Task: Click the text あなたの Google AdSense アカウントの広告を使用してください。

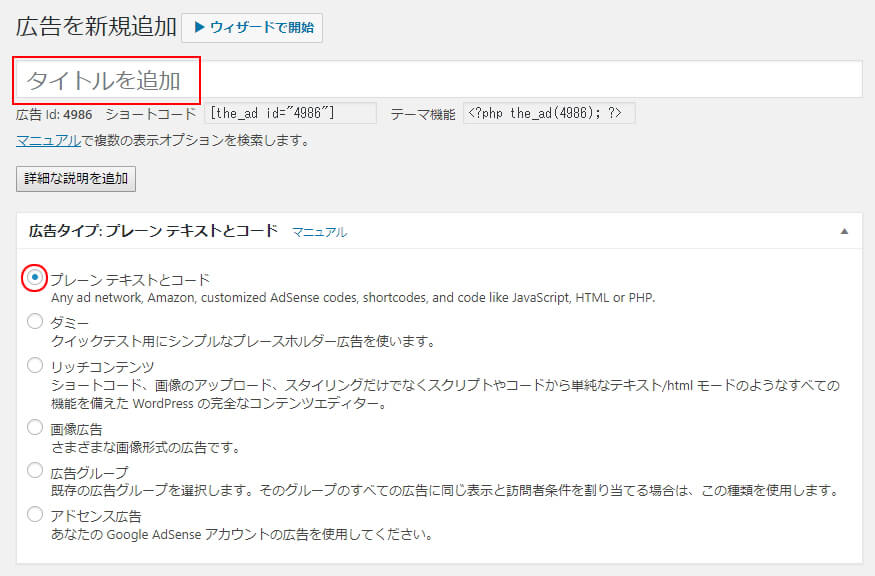Action: click(x=242, y=534)
